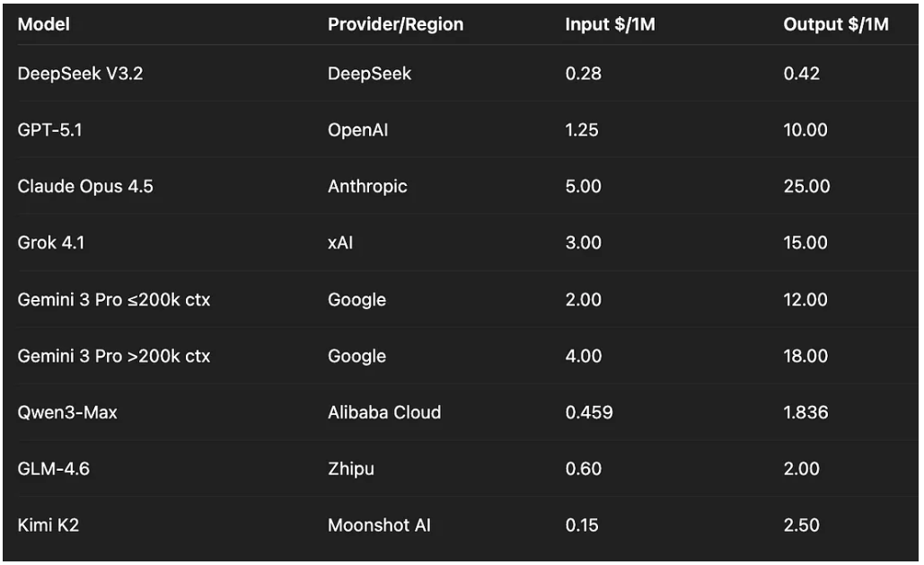Click the Provider/Region column header
Screen dimensions: 924x565
coord(395,24)
